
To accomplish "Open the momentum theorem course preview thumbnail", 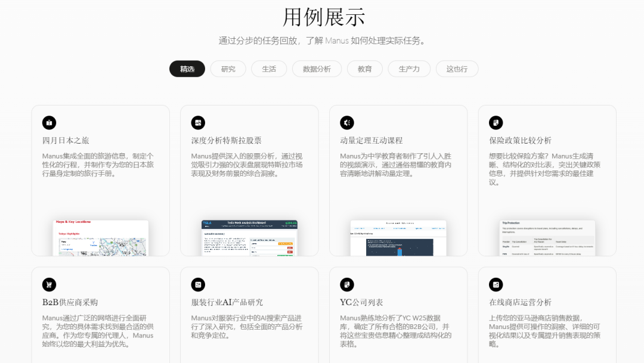I will [x=398, y=238].
